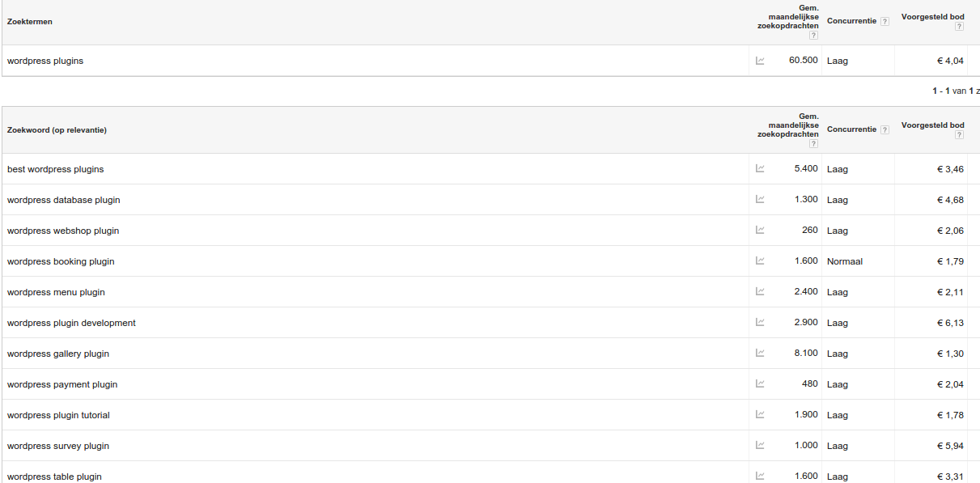Select the wordpress plugin development keyword
980x483 pixels.
click(x=71, y=323)
